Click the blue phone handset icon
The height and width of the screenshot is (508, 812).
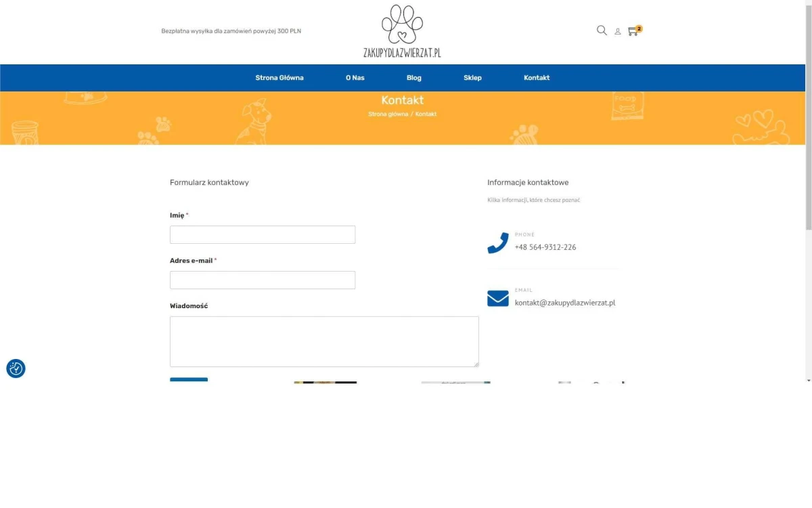[x=498, y=242]
